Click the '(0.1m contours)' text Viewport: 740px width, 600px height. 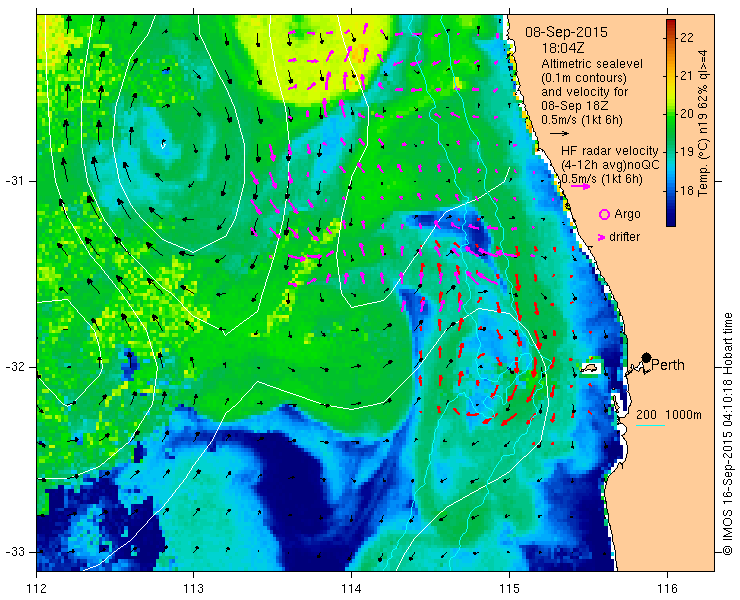[x=584, y=77]
